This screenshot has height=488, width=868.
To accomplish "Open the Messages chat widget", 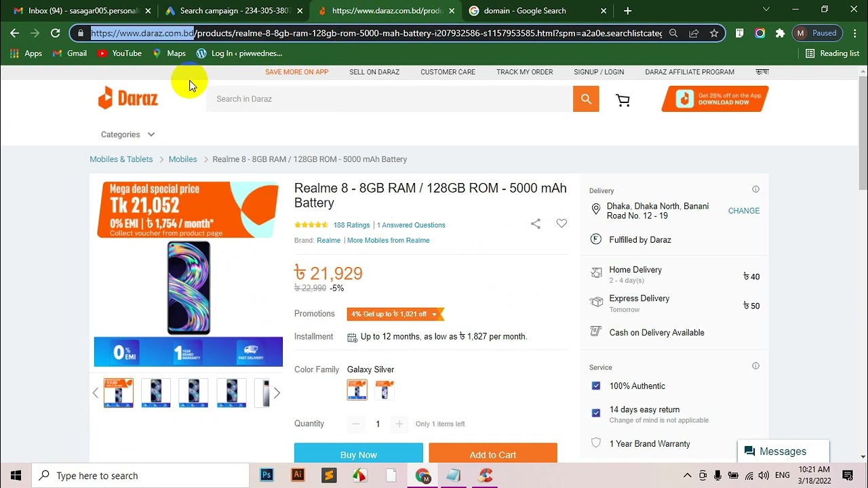I will 783,451.
